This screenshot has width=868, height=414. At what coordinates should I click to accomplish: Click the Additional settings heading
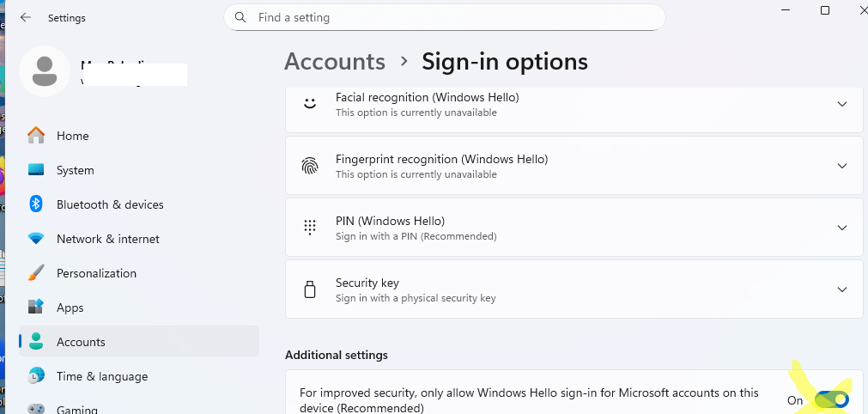[337, 355]
